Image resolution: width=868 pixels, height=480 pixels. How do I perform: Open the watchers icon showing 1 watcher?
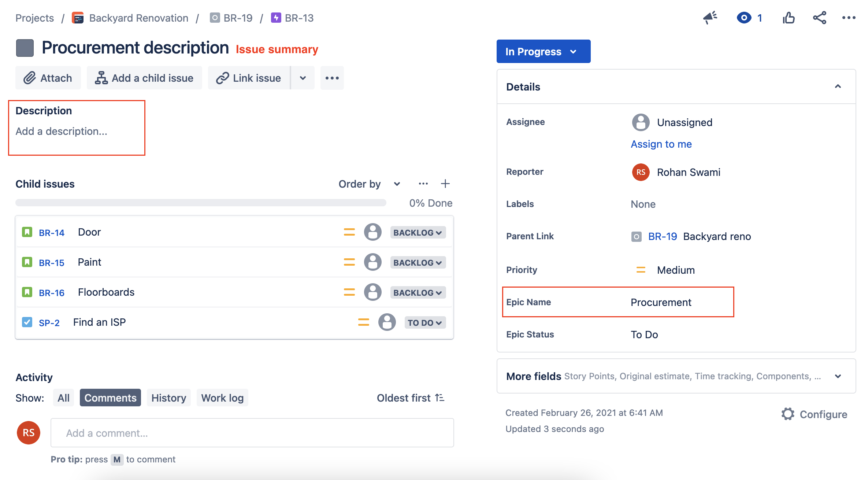click(x=744, y=18)
